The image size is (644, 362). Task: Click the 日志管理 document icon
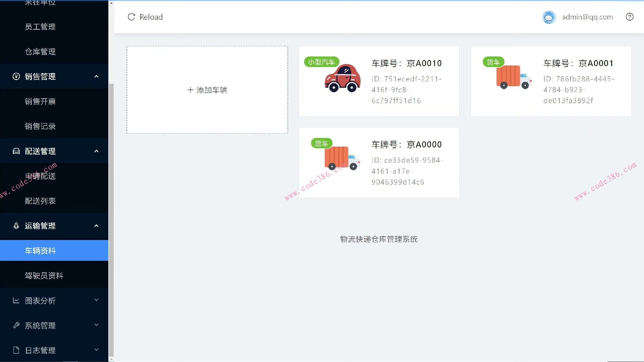click(16, 350)
